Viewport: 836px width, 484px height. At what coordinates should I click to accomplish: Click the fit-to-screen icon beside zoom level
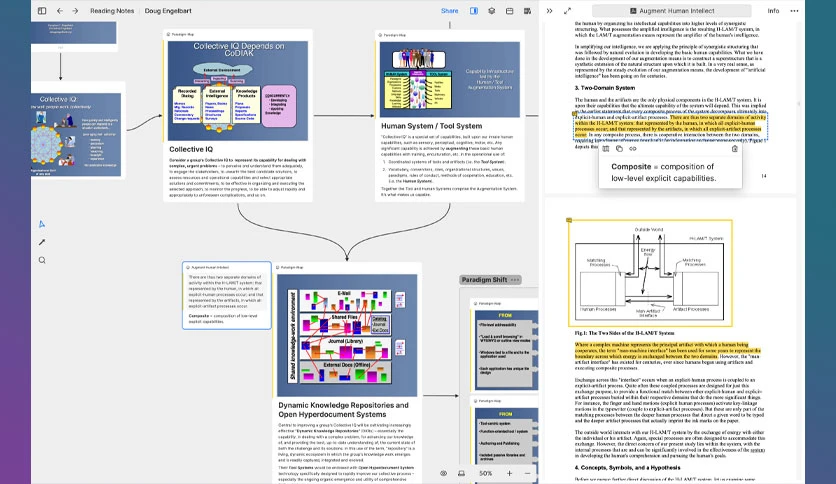(x=462, y=473)
